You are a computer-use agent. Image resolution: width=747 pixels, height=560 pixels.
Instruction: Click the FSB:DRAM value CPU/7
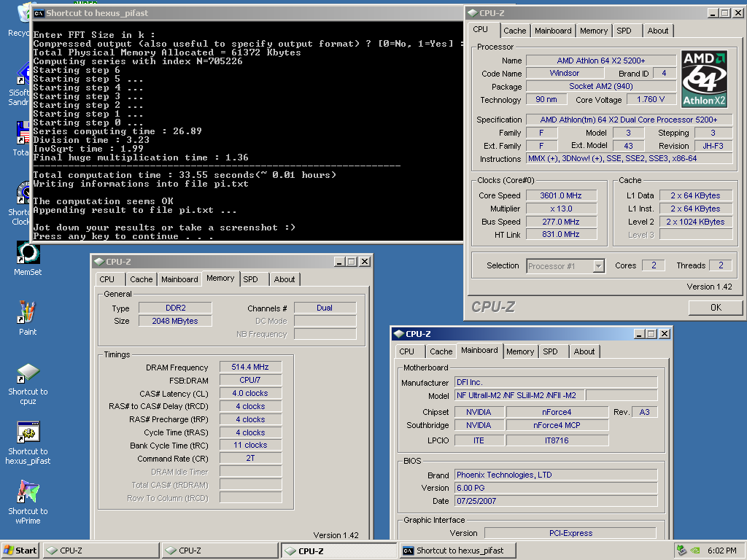click(x=250, y=380)
